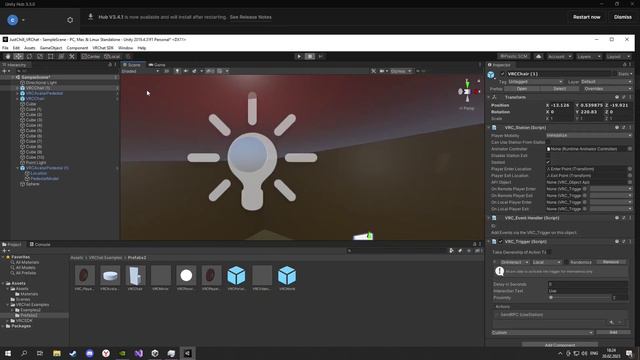Open File Explorer from the taskbar
This screenshot has width=640, height=360.
pyautogui.click(x=57, y=353)
